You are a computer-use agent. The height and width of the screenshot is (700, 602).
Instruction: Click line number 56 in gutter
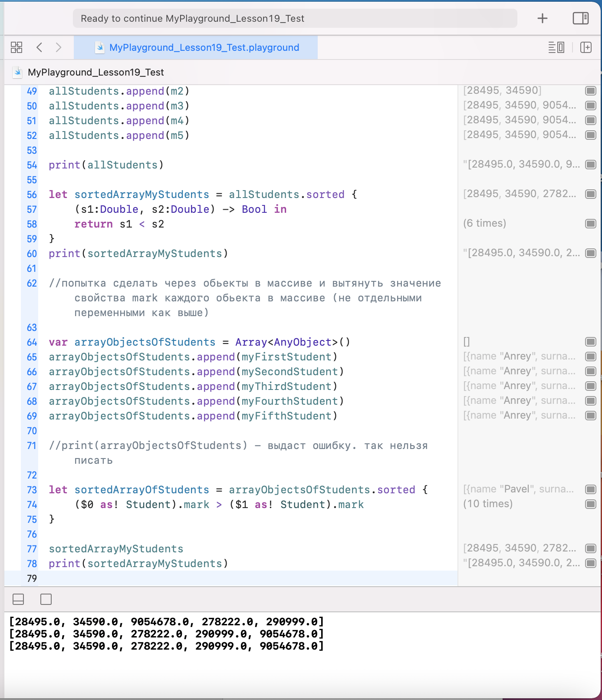[32, 195]
